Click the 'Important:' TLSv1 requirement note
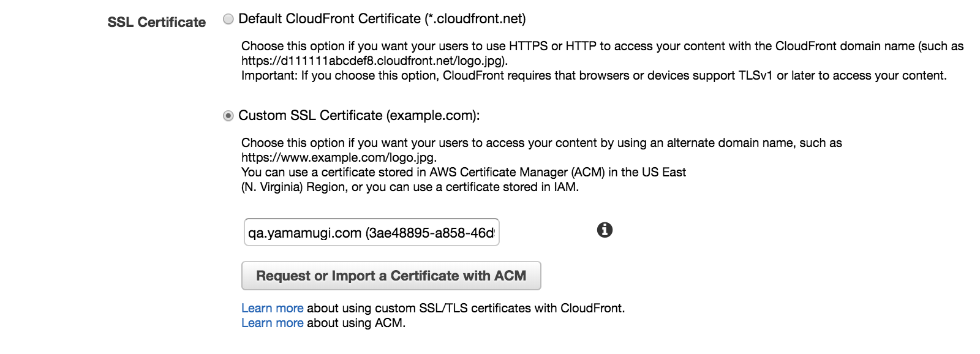 point(594,75)
